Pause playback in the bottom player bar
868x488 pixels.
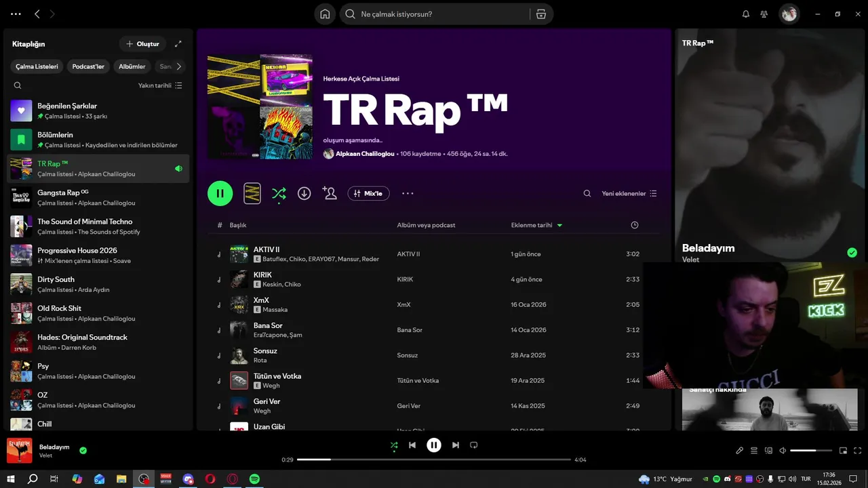tap(434, 445)
